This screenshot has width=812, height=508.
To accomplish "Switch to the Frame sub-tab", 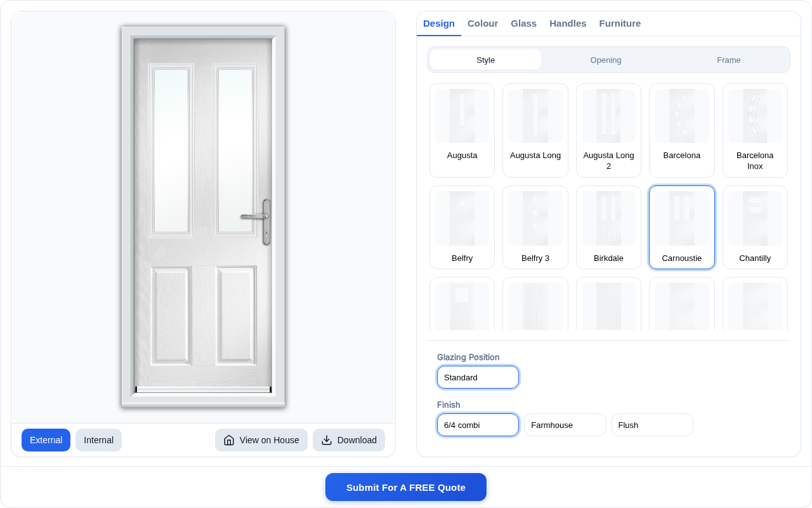I will 729,60.
